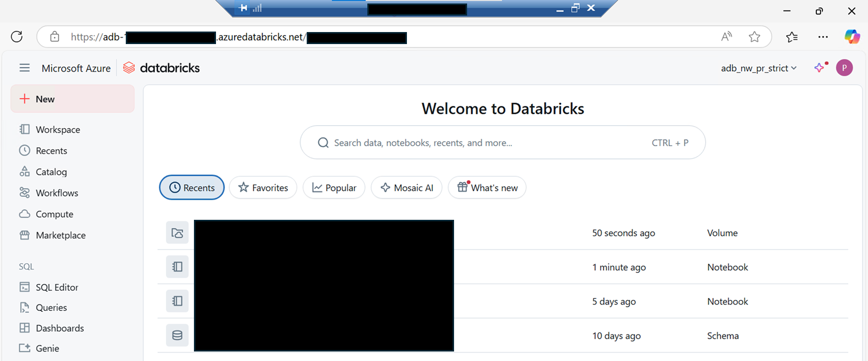The width and height of the screenshot is (868, 361).
Task: Select the Recents filter tab
Action: pos(192,187)
